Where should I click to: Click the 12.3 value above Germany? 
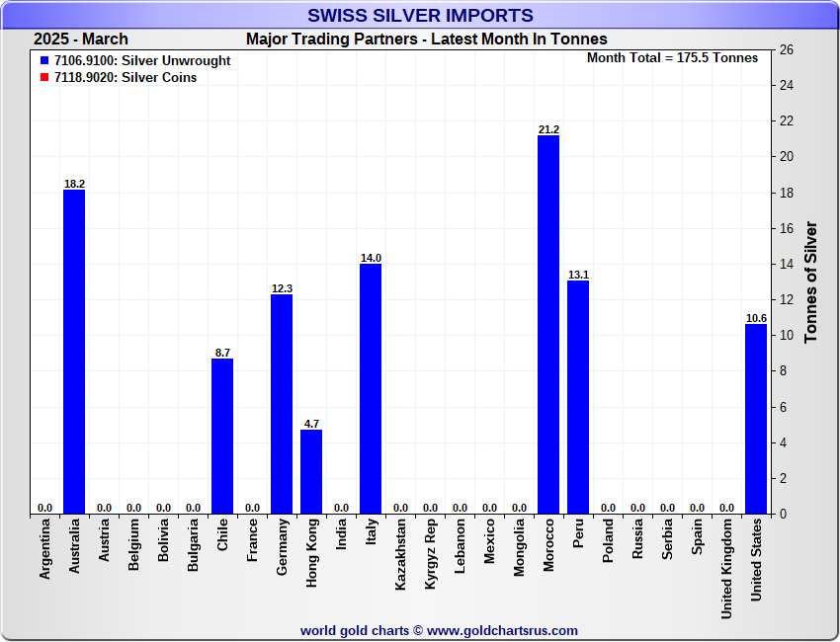tap(282, 288)
